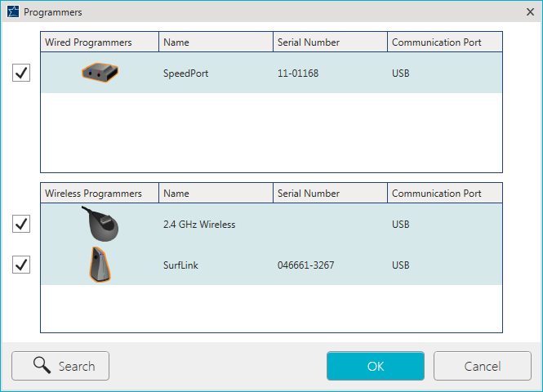Click the Wireless Programmers column header
Image resolution: width=543 pixels, height=392 pixels.
click(100, 194)
